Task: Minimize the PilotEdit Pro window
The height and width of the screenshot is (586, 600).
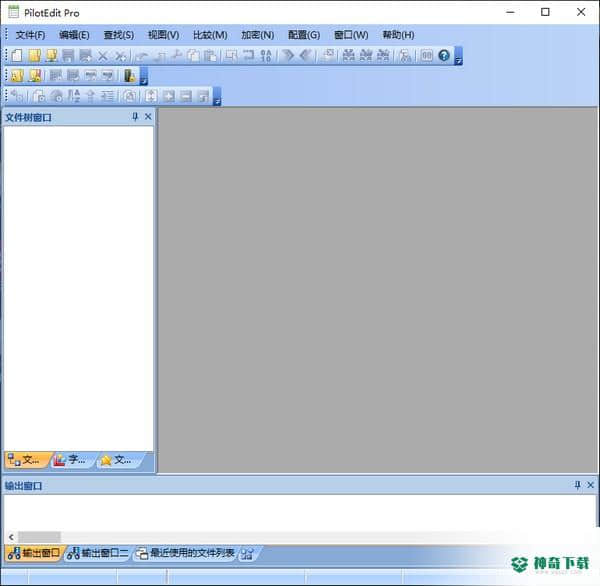Action: tap(510, 12)
